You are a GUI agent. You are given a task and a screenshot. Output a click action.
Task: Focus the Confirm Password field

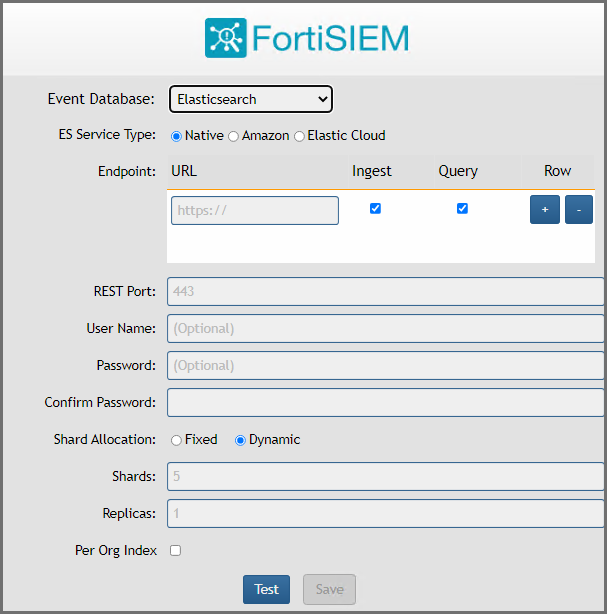coord(385,402)
